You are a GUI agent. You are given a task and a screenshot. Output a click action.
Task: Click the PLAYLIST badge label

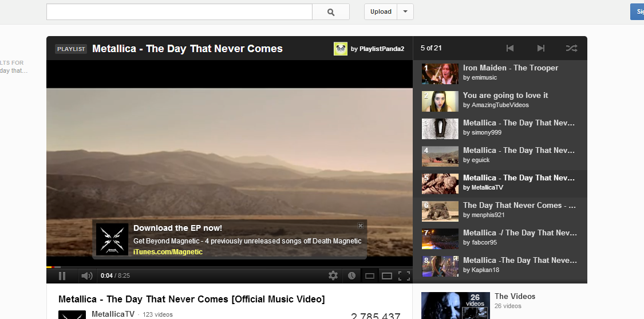click(x=71, y=49)
